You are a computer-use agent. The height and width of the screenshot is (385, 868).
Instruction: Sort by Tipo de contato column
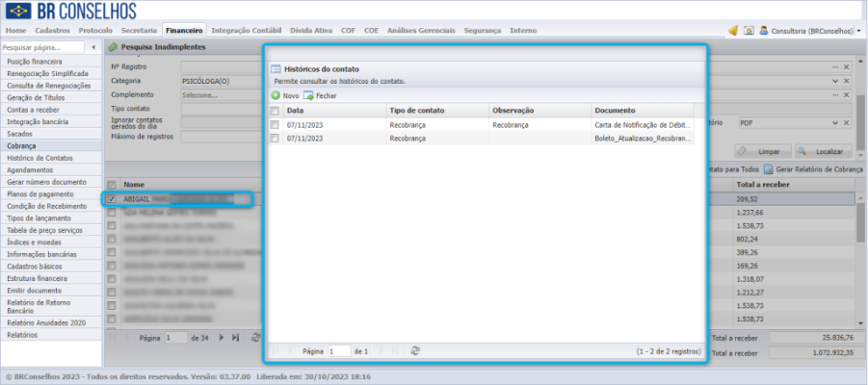coord(437,111)
